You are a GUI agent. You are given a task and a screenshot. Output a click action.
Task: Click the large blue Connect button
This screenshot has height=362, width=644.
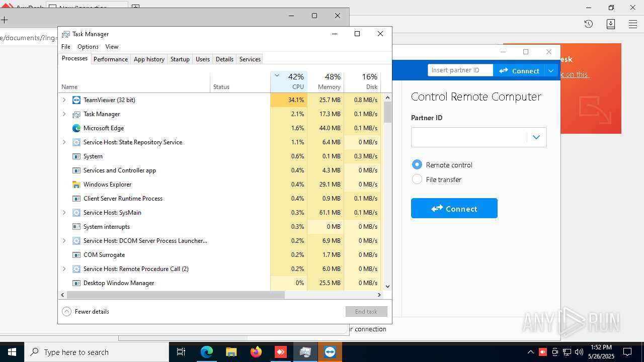(454, 208)
